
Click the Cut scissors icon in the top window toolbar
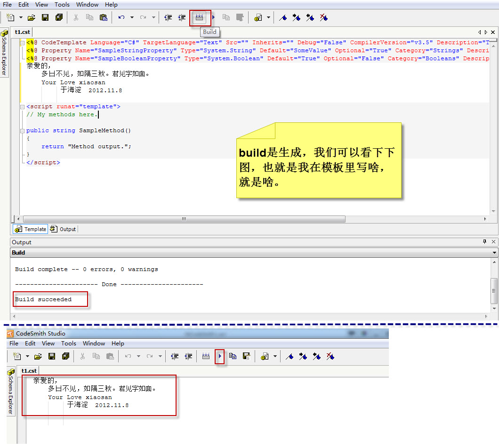[x=76, y=17]
